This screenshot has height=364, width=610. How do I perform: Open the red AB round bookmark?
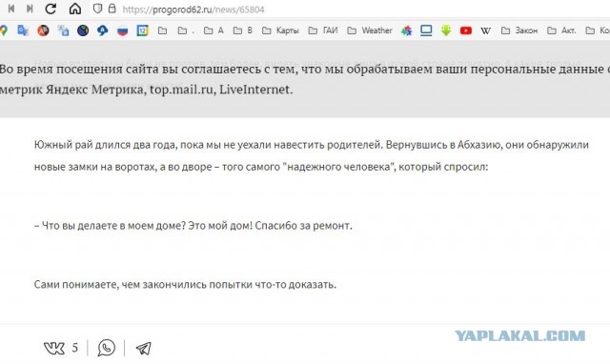coord(43,30)
